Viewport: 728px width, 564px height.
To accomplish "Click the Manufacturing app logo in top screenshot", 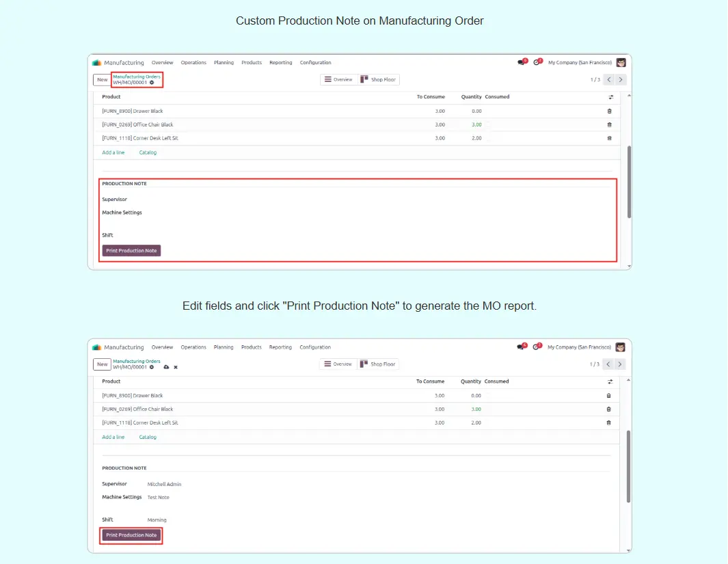I will (97, 62).
